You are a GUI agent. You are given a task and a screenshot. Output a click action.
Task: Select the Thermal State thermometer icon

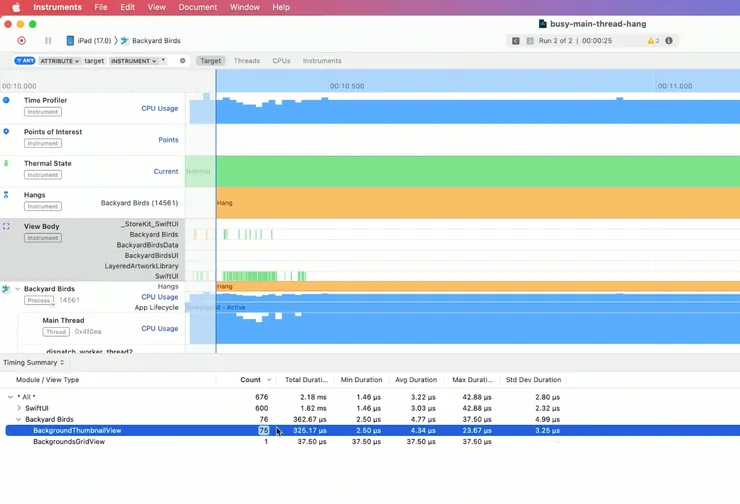[x=6, y=163]
